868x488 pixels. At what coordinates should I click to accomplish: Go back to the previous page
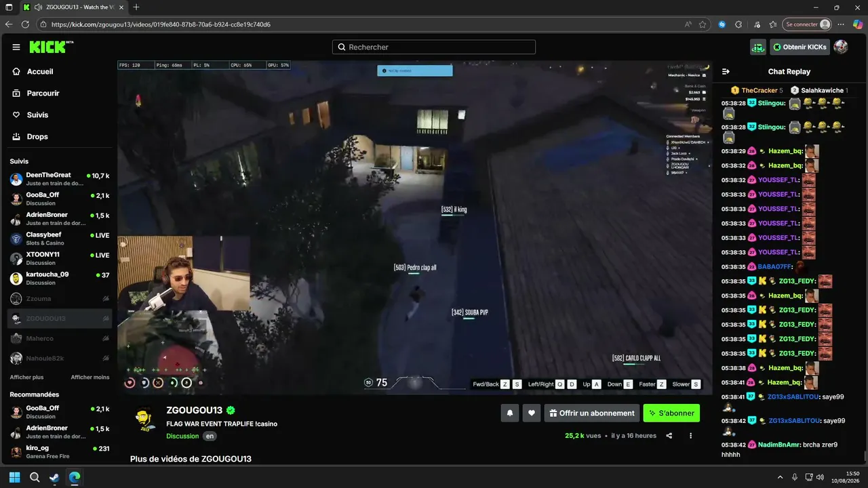click(9, 24)
